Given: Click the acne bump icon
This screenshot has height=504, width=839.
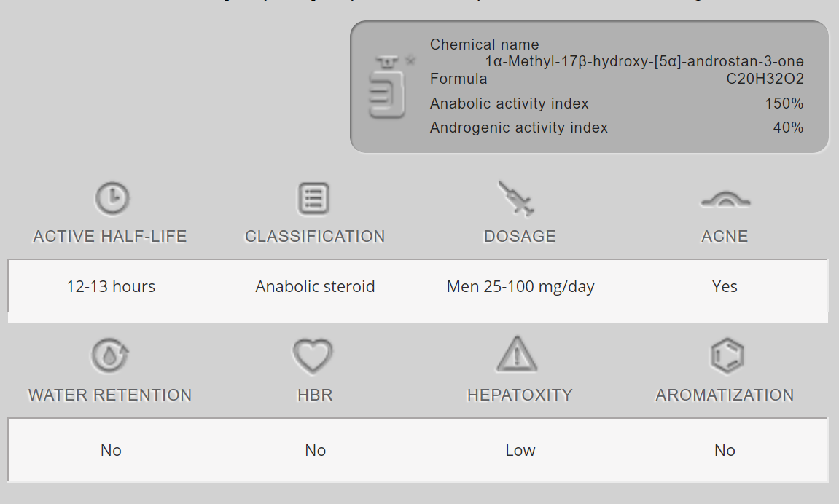Looking at the screenshot, I should pyautogui.click(x=725, y=200).
